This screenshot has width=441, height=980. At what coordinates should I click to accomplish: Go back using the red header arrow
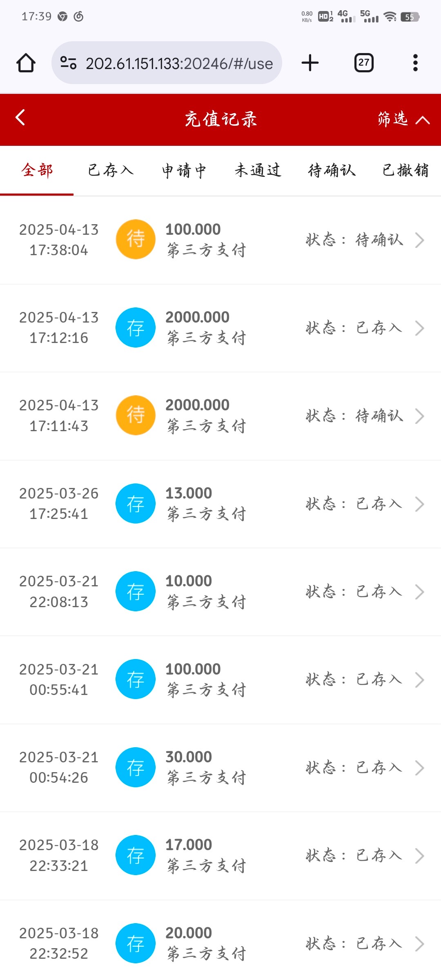pyautogui.click(x=20, y=118)
